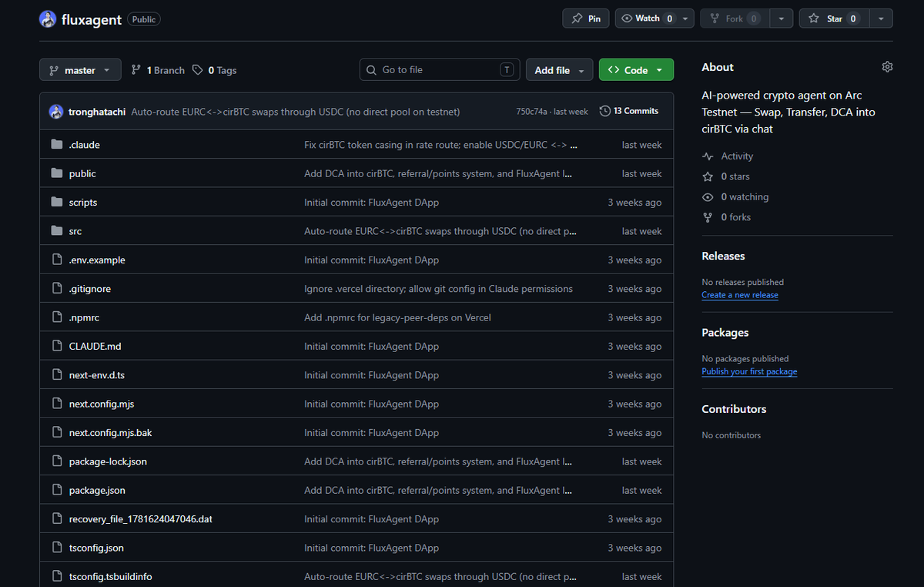Open the .claude row commit 'Fix cirBTC token casing'

tap(440, 145)
